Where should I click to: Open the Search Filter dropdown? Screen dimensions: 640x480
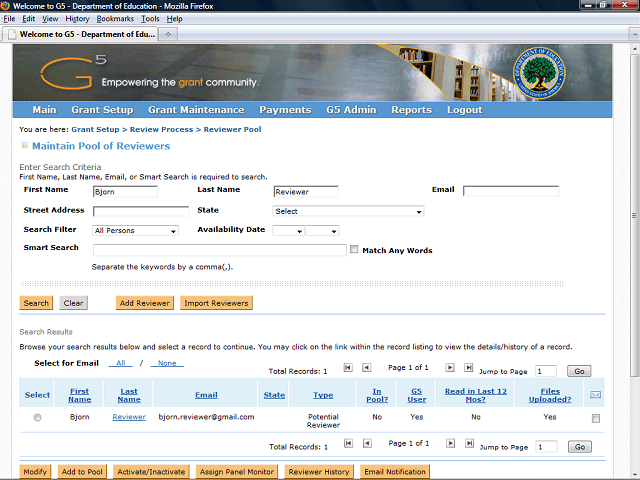coord(135,231)
